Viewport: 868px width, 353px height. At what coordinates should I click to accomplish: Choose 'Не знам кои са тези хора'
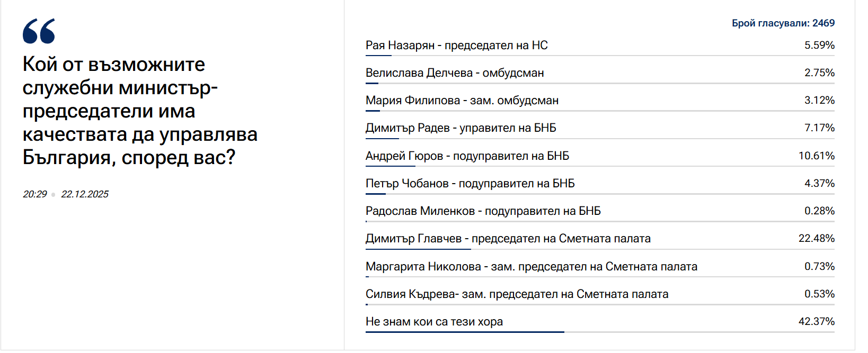pos(434,322)
